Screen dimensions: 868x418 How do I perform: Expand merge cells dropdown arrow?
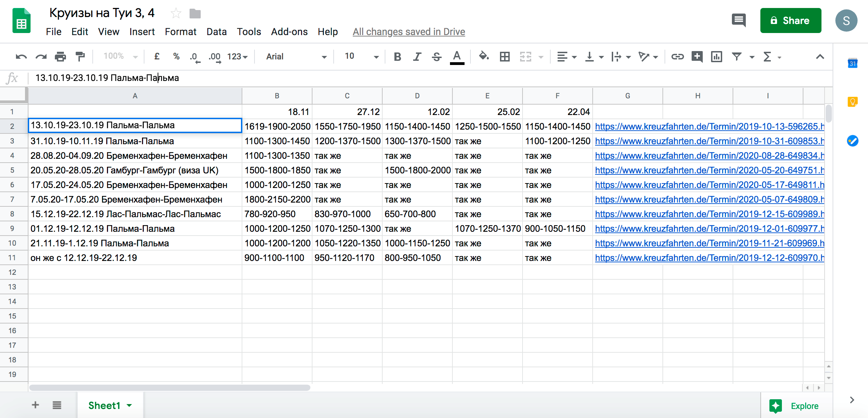point(541,57)
